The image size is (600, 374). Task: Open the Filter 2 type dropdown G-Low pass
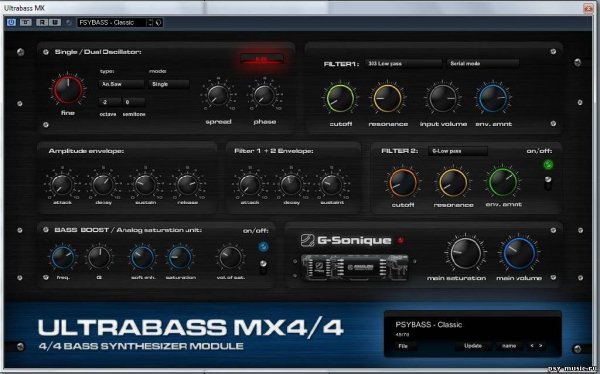click(458, 151)
